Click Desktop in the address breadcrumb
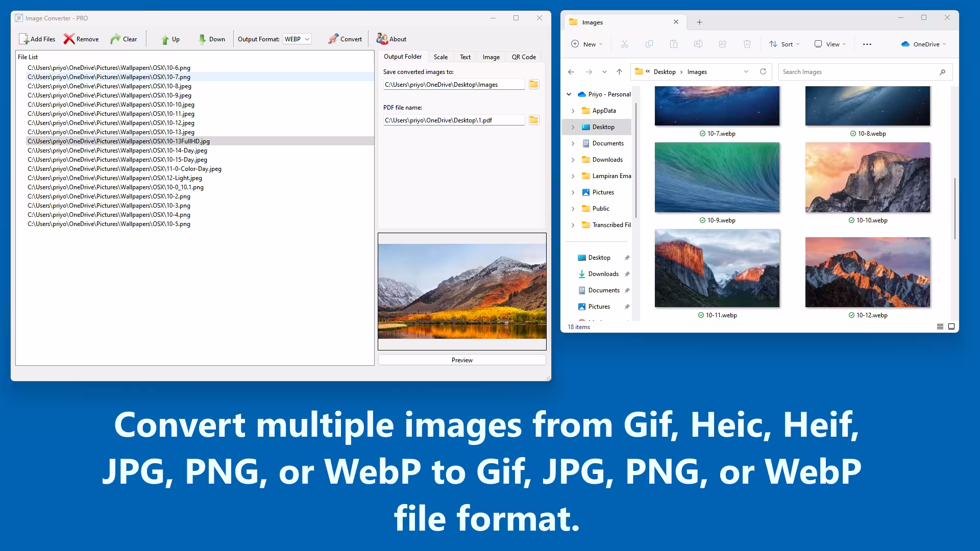The image size is (980, 551). (x=665, y=72)
